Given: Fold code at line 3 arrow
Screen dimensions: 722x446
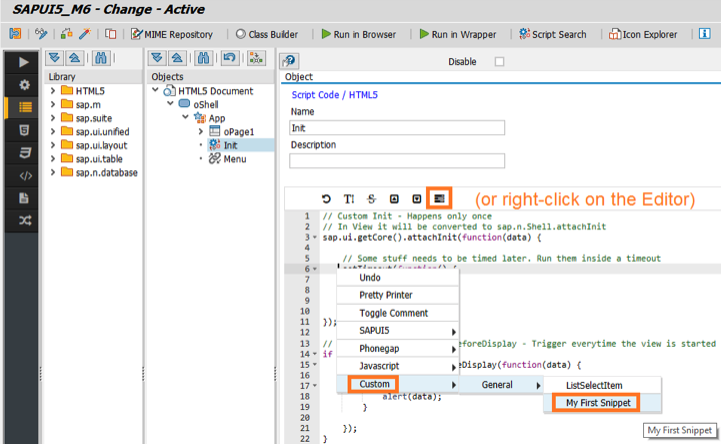Looking at the screenshot, I should pos(315,237).
